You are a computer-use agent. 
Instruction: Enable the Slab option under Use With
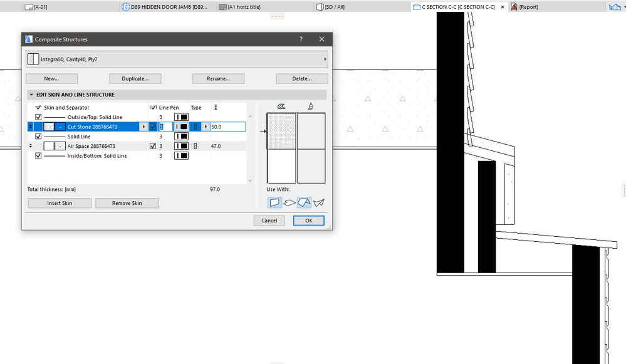pos(291,202)
